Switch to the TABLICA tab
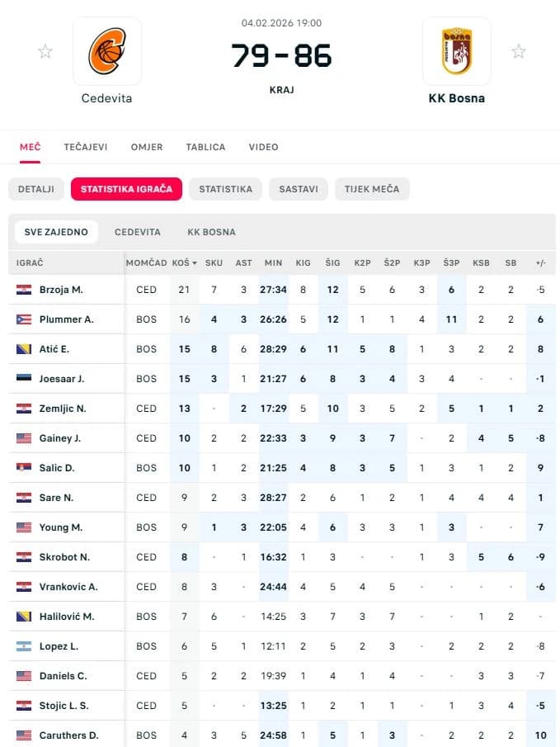The width and height of the screenshot is (560, 747). (x=205, y=147)
